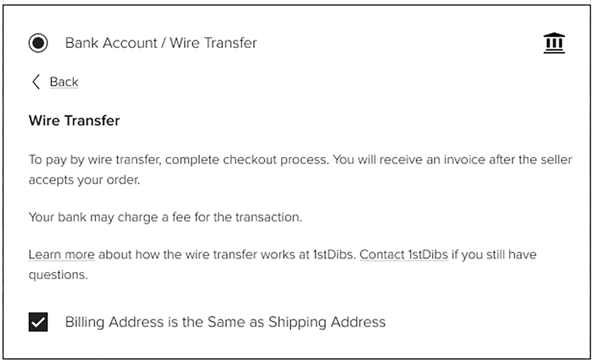Click the 'Your bank may charge a fee' sentence
This screenshot has height=364, width=595.
165,217
